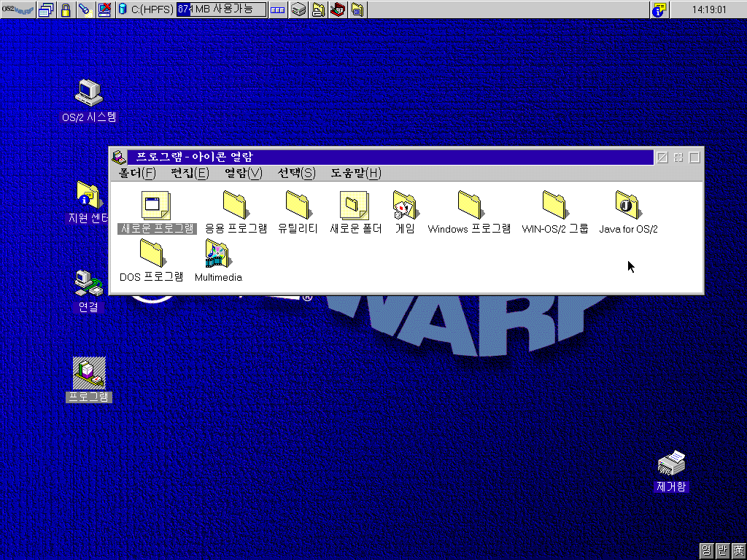Select the 새로운 프로그램 template icon
This screenshot has height=560, width=747.
coord(157,212)
